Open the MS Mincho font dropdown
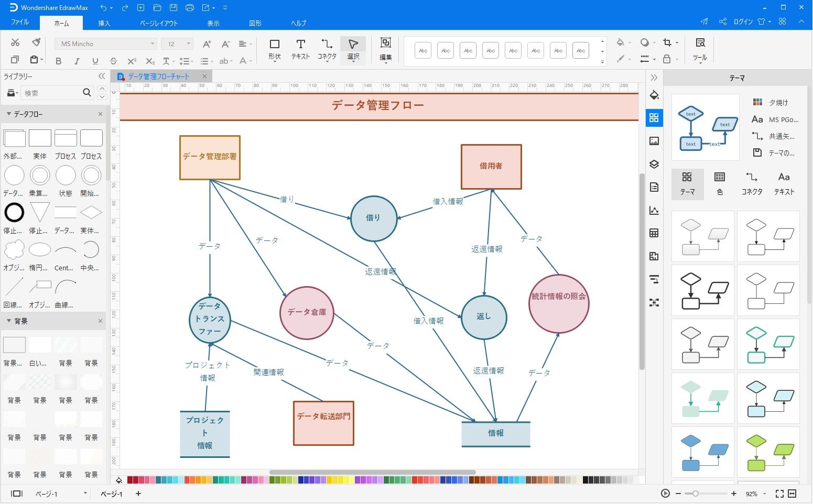813x504 pixels. point(153,44)
